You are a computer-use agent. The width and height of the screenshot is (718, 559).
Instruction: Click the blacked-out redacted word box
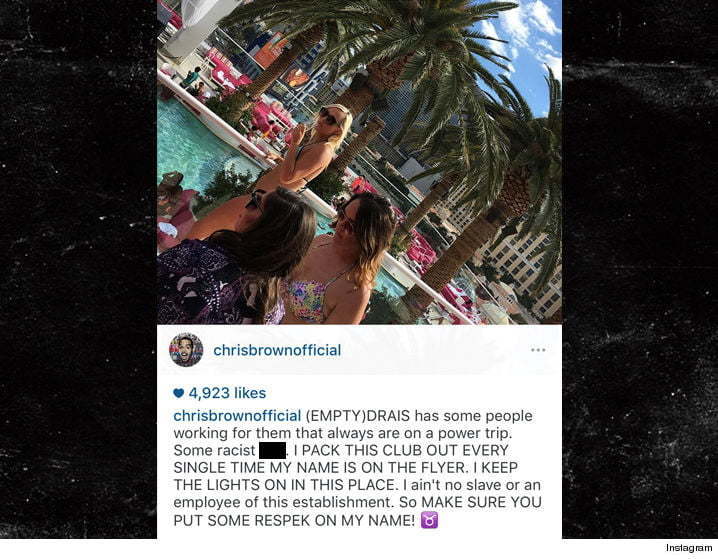272,450
